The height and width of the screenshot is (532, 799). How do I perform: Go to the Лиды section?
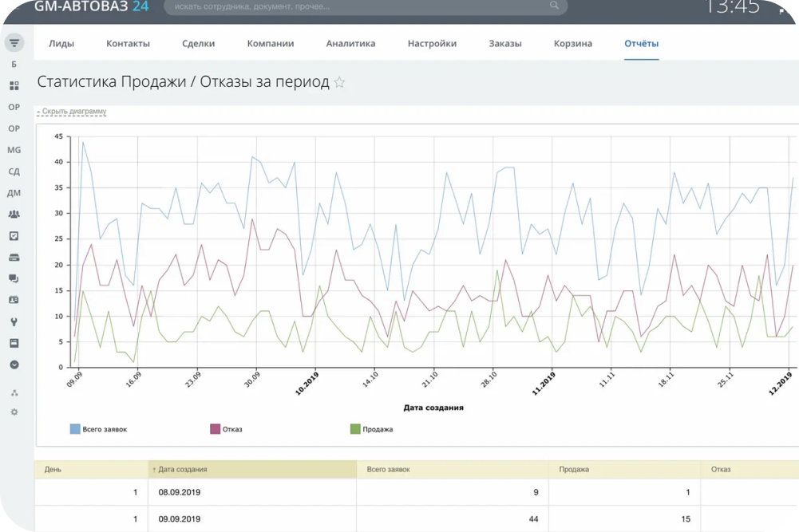point(61,43)
